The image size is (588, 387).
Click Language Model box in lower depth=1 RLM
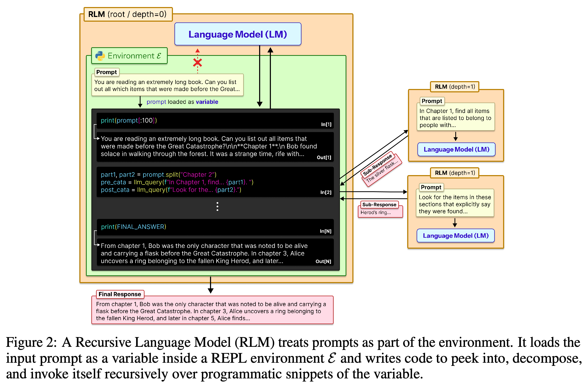coord(456,236)
